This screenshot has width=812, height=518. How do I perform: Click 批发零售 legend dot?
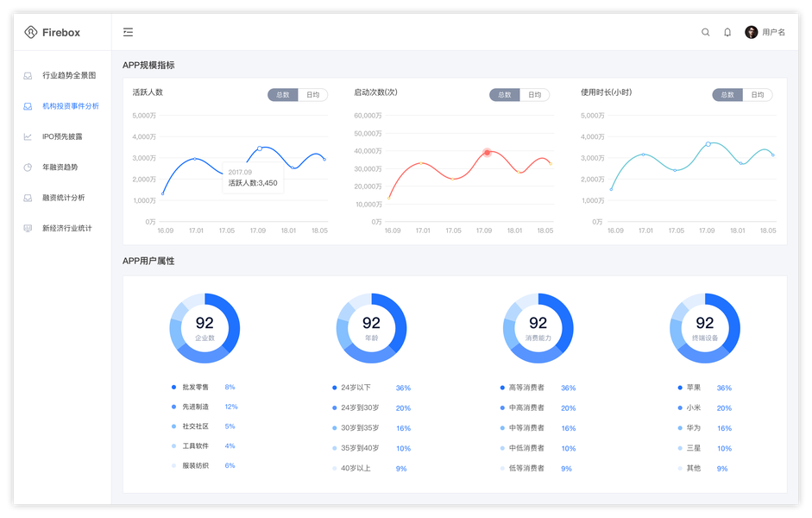[173, 387]
